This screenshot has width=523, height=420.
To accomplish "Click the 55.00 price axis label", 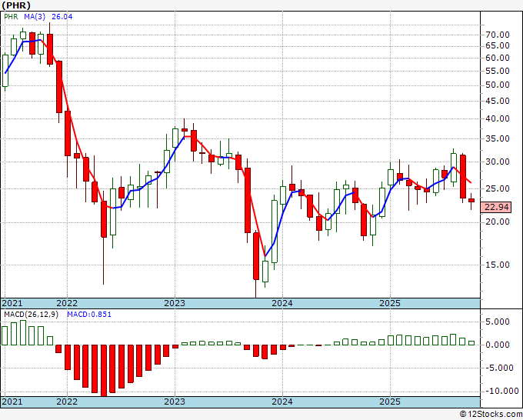I will (x=498, y=71).
